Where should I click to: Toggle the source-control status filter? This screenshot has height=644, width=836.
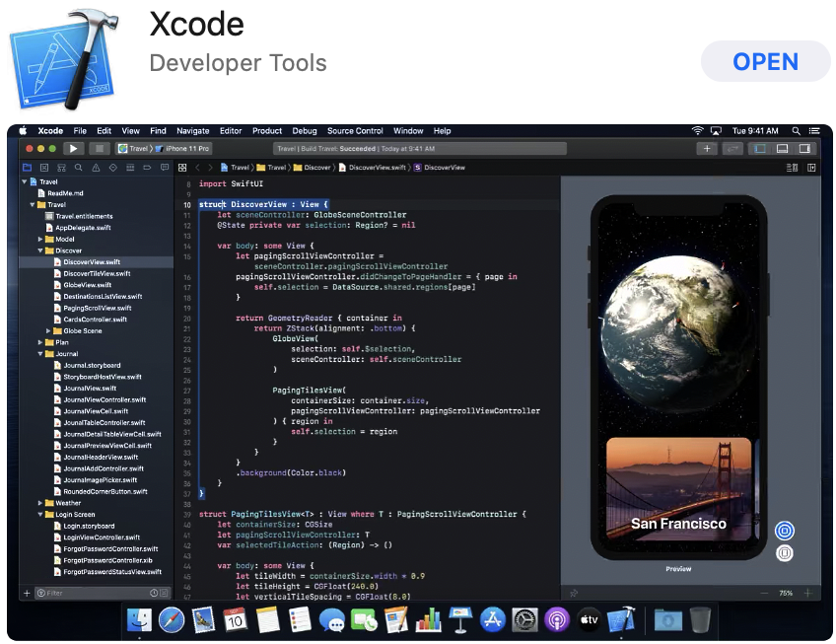tap(164, 593)
